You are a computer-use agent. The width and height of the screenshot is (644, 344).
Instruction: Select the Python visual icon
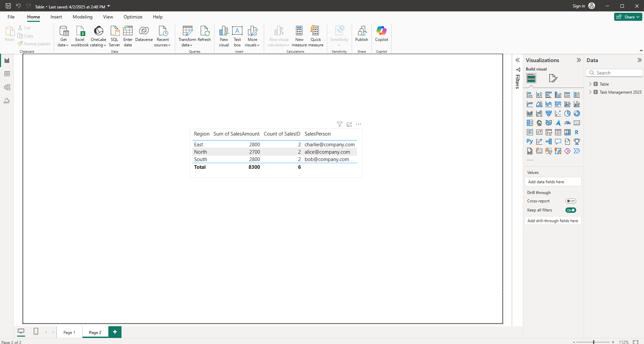click(x=530, y=142)
